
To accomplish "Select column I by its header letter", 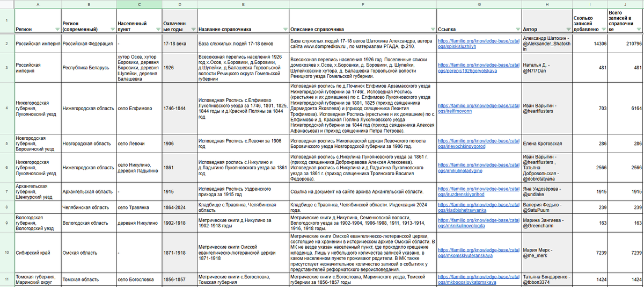I will [589, 4].
